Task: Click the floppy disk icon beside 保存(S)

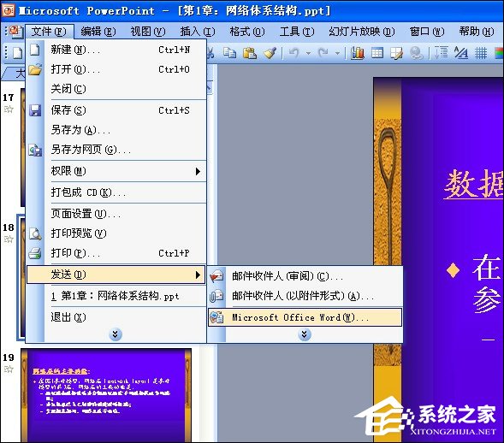Action: 35,110
